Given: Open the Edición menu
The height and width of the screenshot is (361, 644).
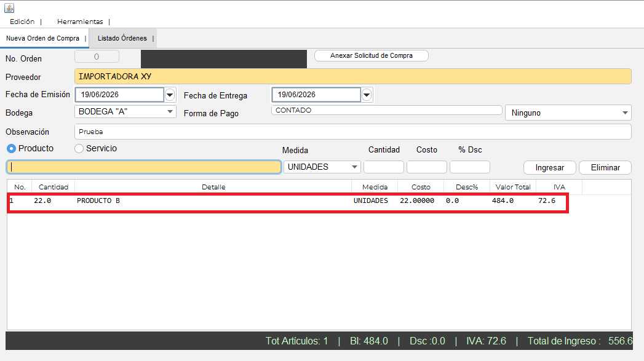Looking at the screenshot, I should [x=22, y=22].
